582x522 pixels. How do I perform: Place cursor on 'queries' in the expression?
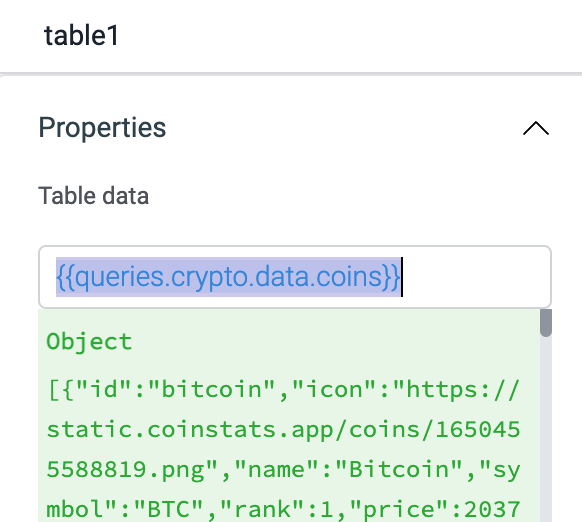119,277
